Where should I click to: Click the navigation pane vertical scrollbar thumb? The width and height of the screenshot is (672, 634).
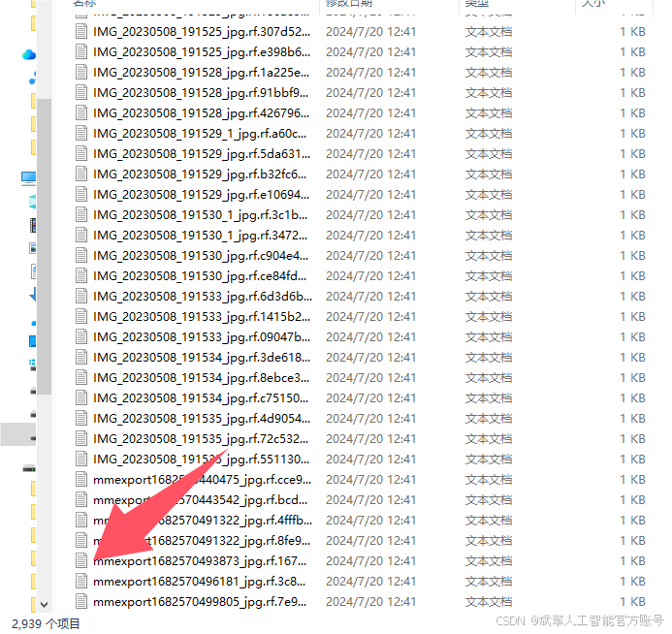(45, 246)
